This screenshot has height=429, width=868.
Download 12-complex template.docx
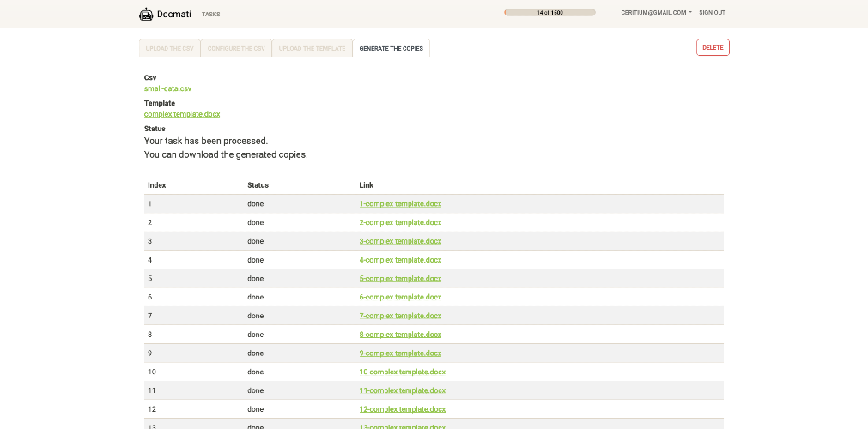(403, 409)
